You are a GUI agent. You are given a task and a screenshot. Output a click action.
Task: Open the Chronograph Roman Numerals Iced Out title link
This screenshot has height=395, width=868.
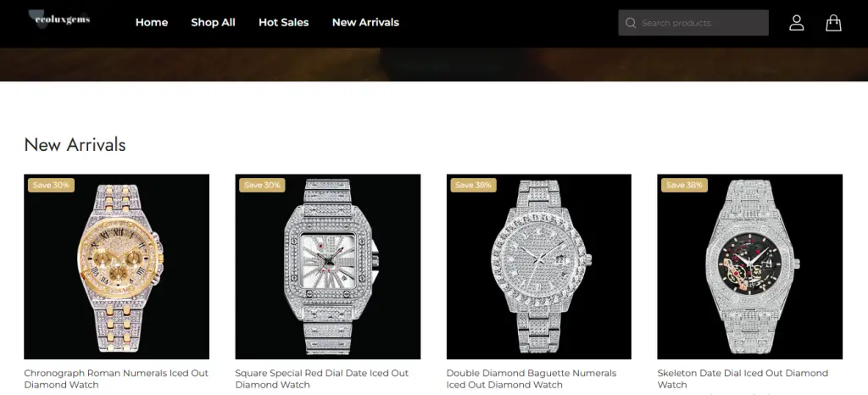pyautogui.click(x=116, y=379)
